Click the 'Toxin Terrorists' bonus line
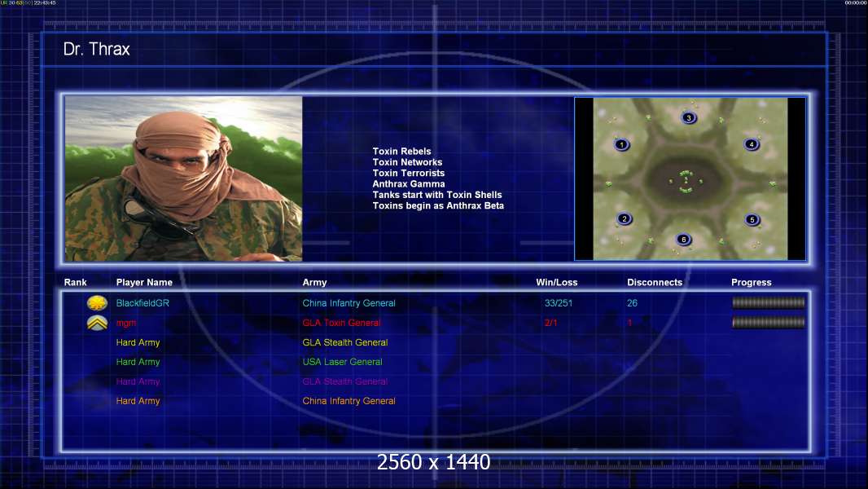868x489 pixels. (x=408, y=173)
